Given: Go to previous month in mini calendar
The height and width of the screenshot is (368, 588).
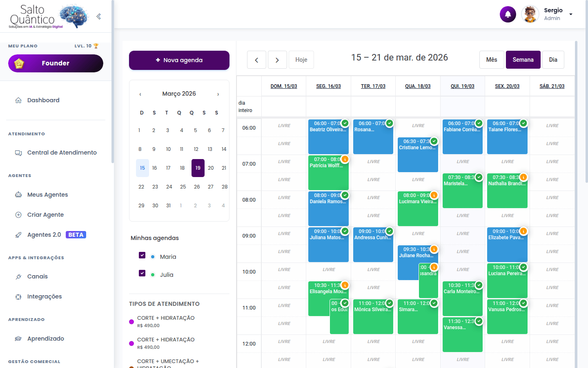Looking at the screenshot, I should pyautogui.click(x=140, y=94).
